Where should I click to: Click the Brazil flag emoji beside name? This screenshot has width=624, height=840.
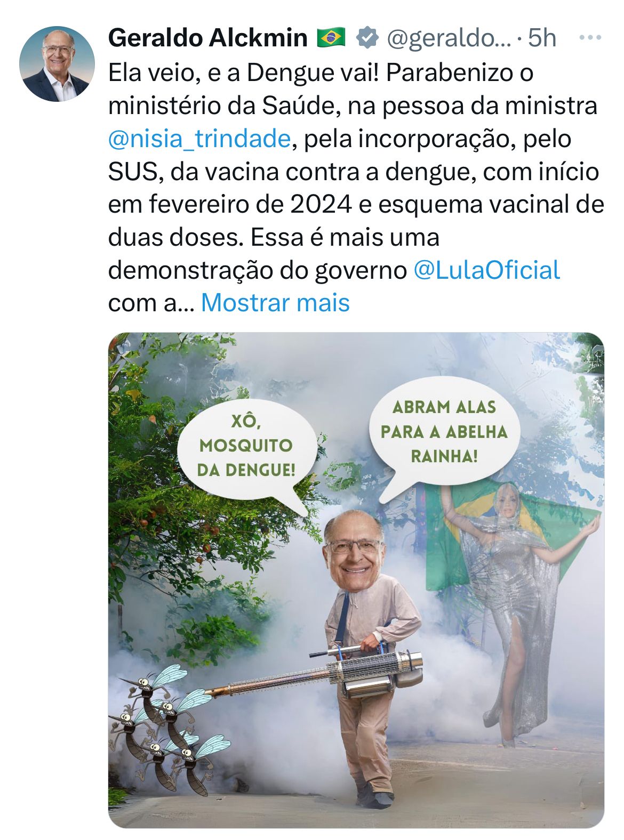click(x=331, y=38)
